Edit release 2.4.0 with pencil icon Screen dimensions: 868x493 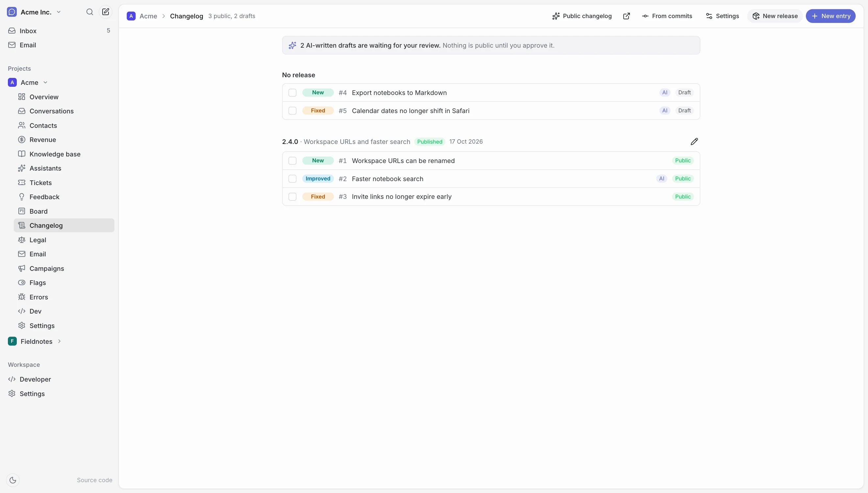pyautogui.click(x=694, y=142)
